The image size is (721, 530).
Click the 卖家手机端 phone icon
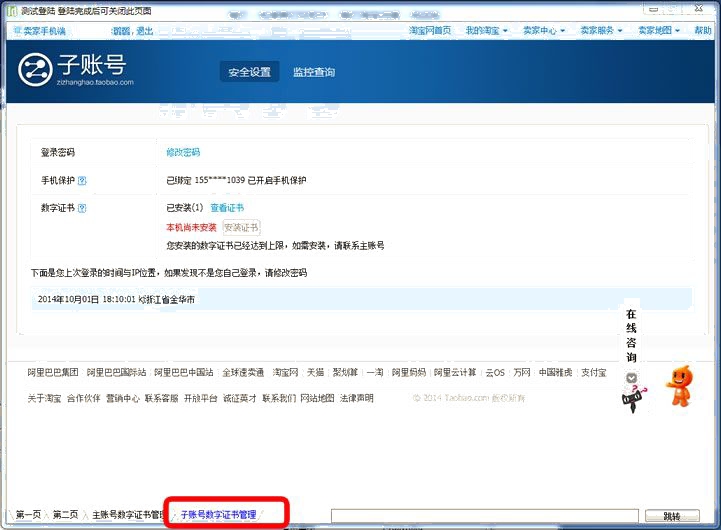pyautogui.click(x=16, y=31)
